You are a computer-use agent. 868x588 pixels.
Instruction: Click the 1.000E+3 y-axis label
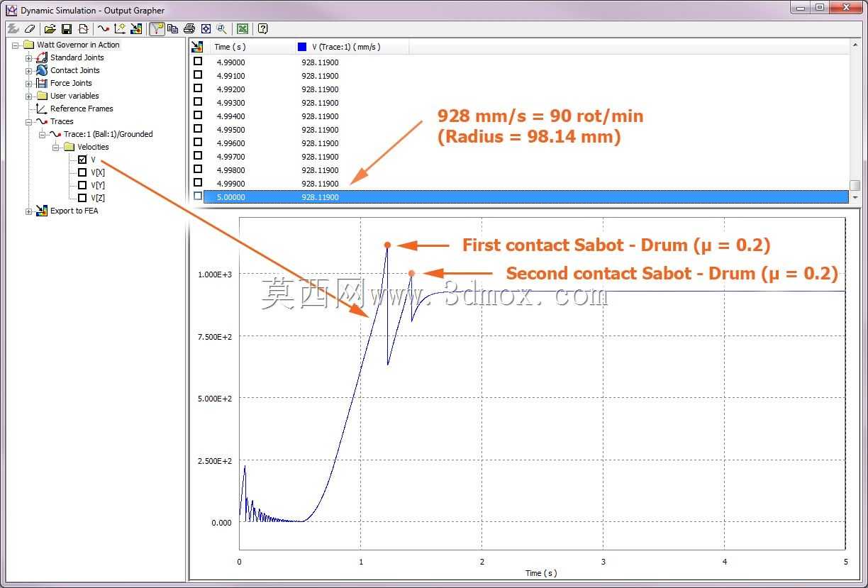[x=216, y=274]
